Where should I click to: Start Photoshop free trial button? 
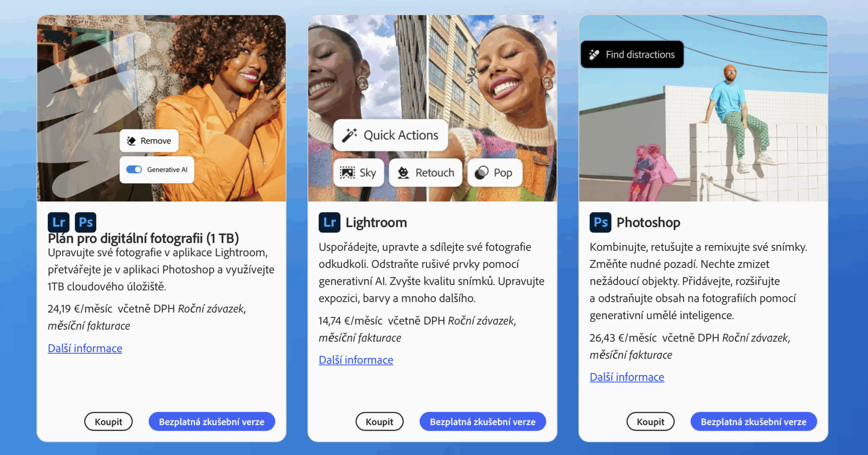[x=754, y=422]
